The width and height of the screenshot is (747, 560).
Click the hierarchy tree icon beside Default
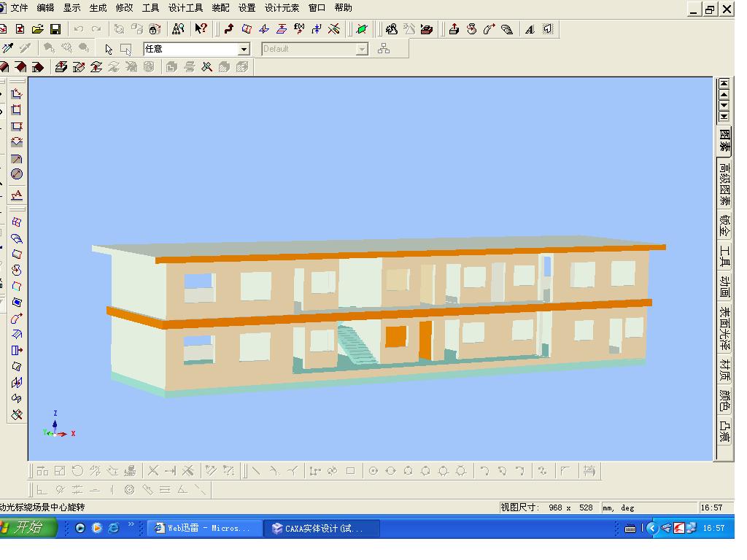click(x=384, y=49)
